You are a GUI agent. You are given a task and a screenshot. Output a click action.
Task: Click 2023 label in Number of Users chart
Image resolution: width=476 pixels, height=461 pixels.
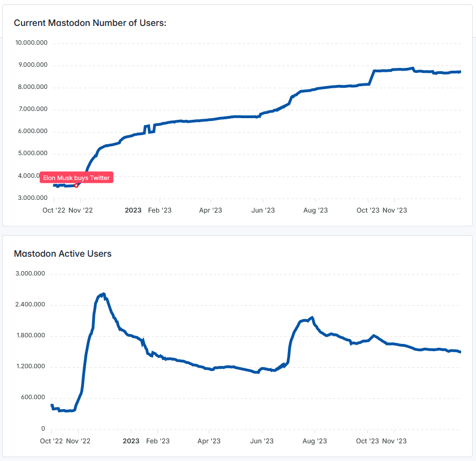coord(133,210)
